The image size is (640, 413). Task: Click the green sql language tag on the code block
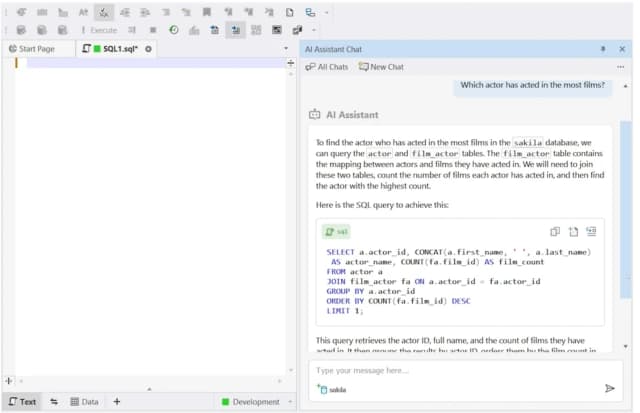336,232
